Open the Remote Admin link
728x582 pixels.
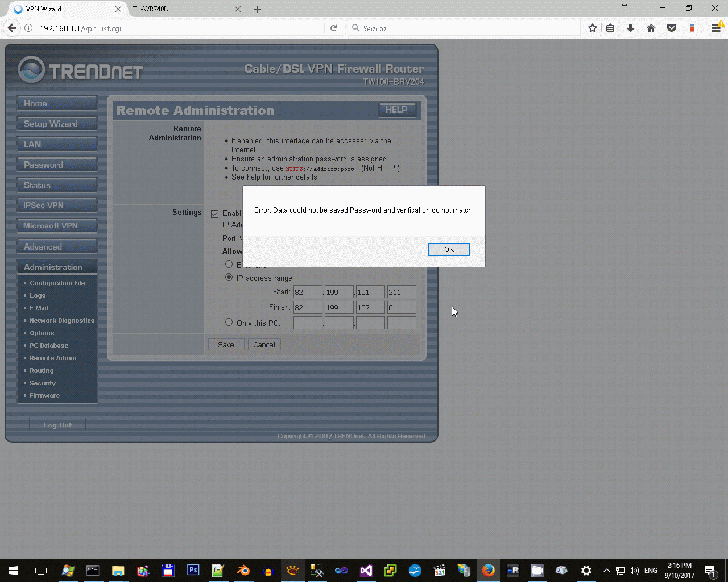(53, 358)
